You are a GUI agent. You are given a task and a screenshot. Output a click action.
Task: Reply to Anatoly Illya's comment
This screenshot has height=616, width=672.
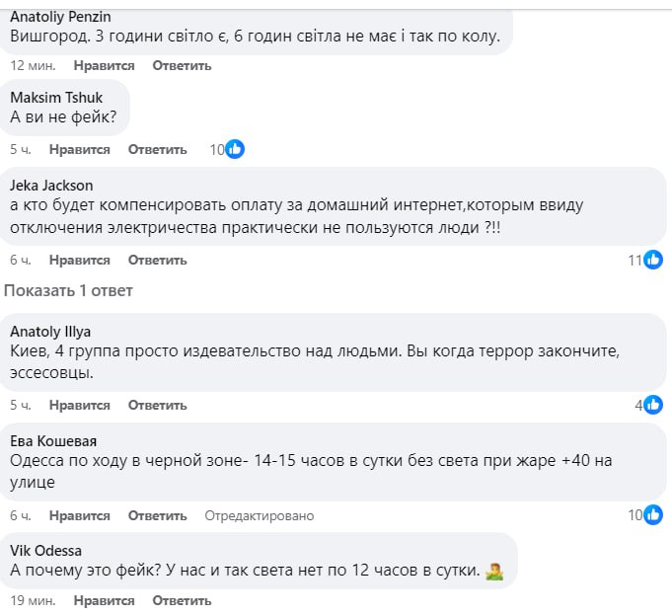click(157, 405)
